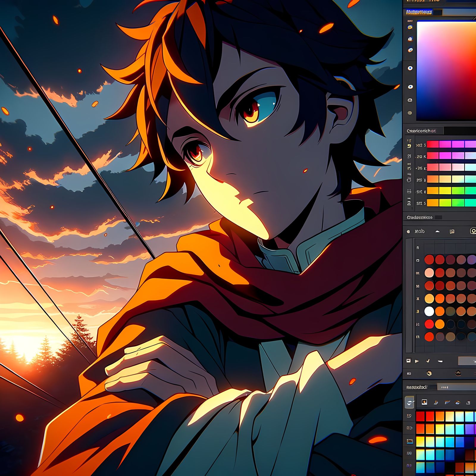This screenshot has height=476, width=476.
Task: Switch to the Raneexscodi panel tab
Action: 417,387
